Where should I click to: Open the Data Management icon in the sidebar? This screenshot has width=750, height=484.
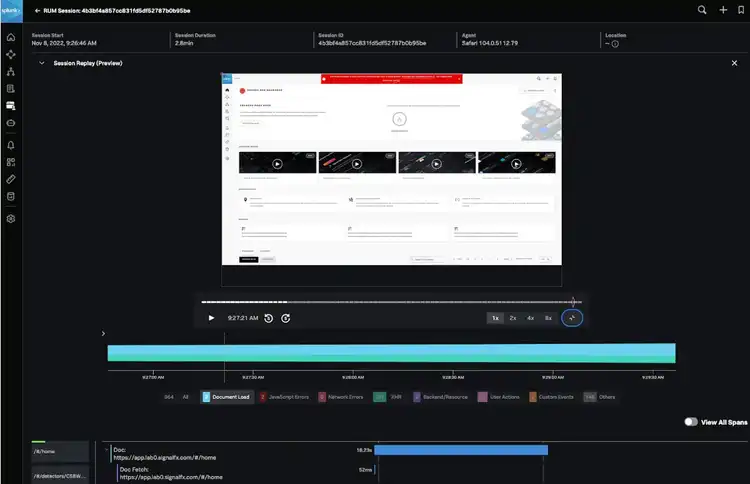[11, 197]
